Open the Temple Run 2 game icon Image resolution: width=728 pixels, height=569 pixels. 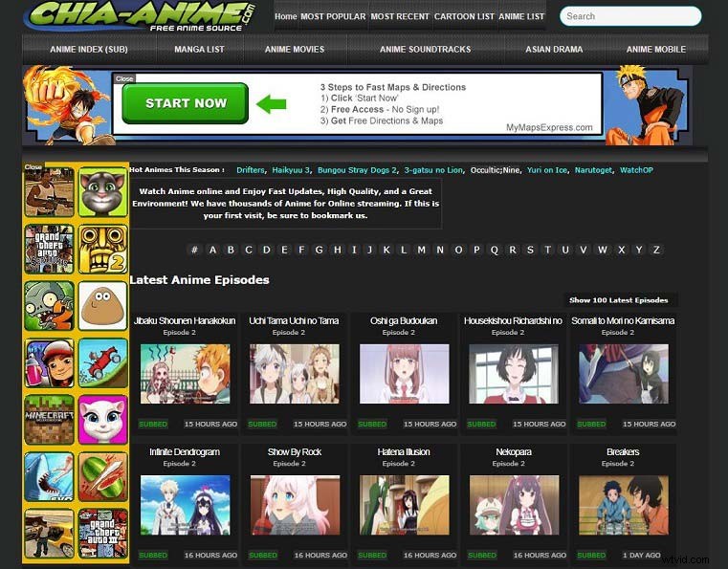coord(102,250)
